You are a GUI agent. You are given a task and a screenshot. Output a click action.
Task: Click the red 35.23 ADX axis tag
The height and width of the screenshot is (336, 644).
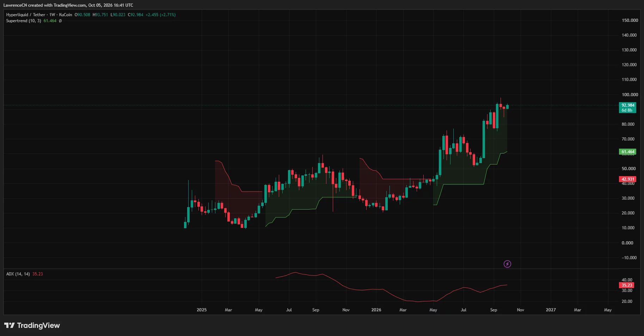(627, 285)
